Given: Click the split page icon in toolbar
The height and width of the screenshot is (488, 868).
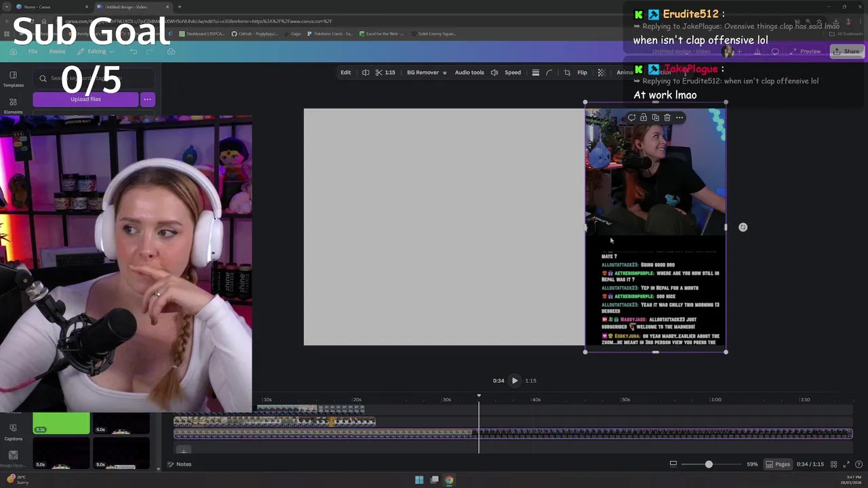Looking at the screenshot, I should [x=366, y=73].
